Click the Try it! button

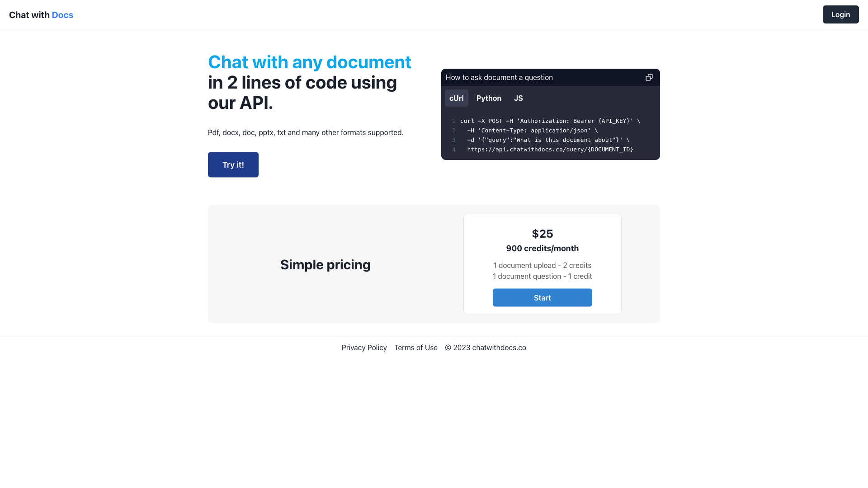tap(232, 164)
